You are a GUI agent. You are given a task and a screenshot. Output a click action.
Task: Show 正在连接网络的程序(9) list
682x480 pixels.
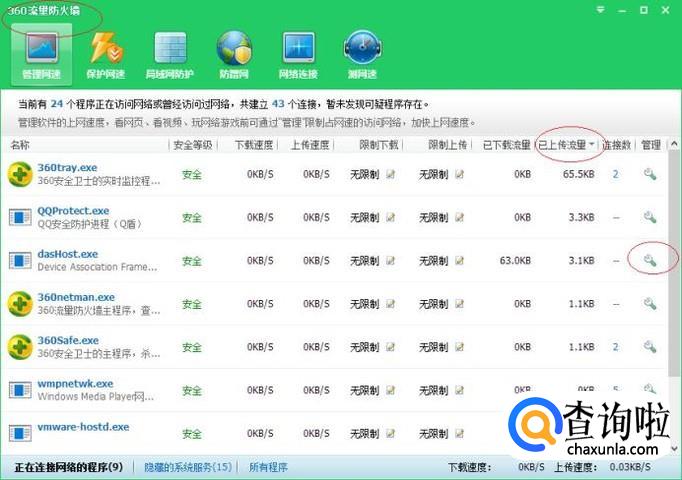pos(69,467)
